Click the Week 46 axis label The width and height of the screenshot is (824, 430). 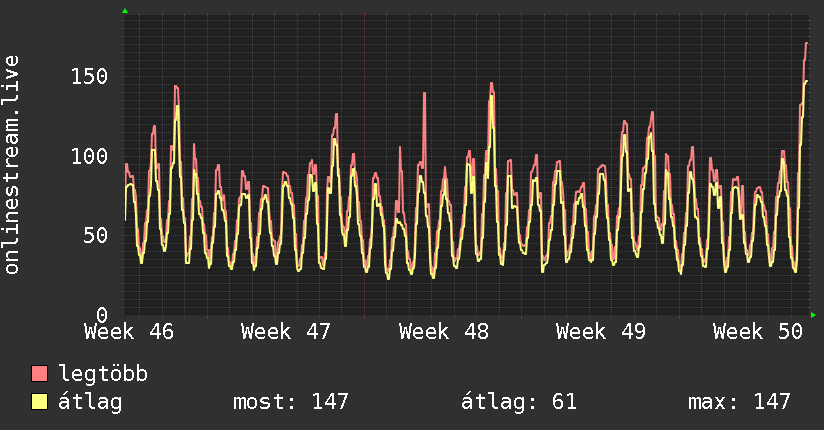click(x=129, y=331)
